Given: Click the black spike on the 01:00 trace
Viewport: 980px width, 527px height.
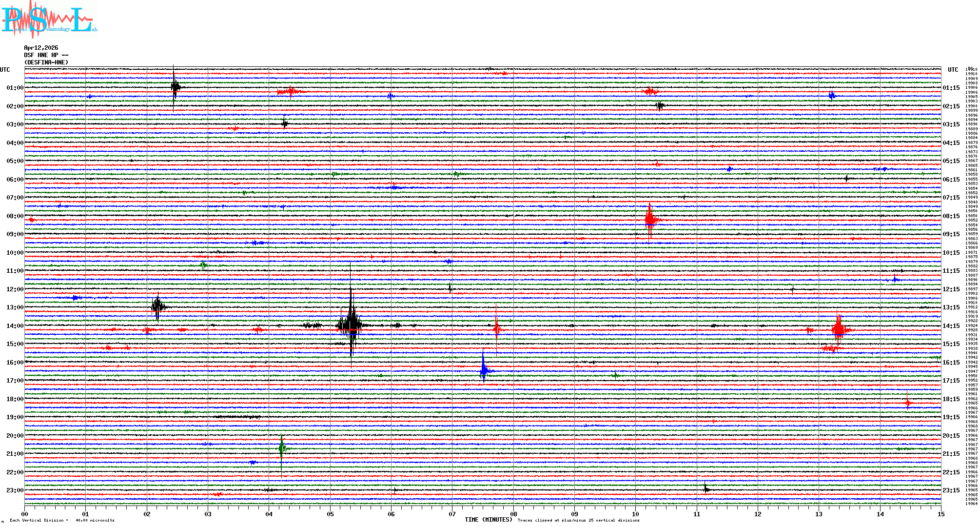Looking at the screenshot, I should pyautogui.click(x=175, y=87).
